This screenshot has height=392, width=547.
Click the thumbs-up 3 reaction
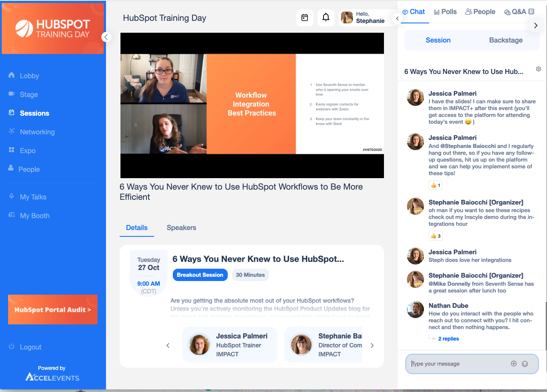tap(435, 236)
